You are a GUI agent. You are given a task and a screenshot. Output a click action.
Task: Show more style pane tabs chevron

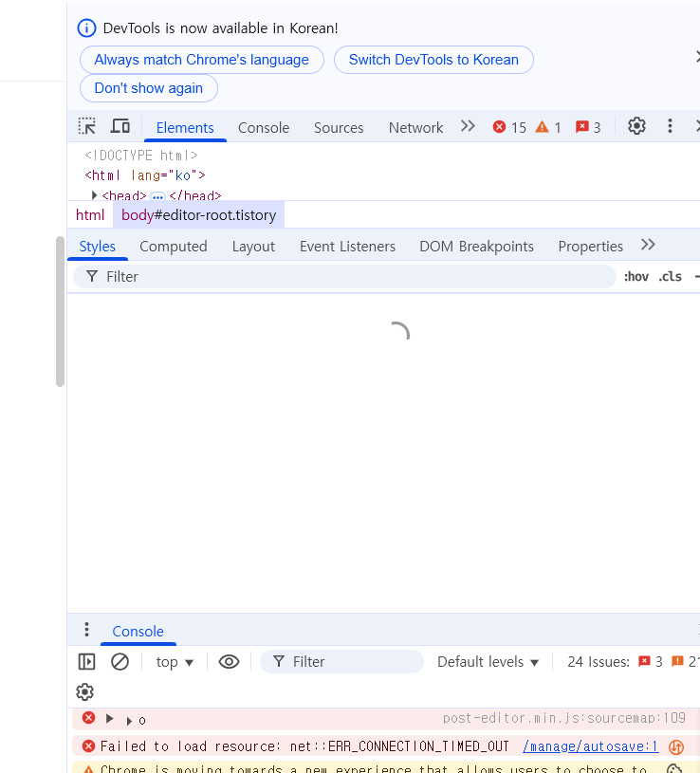point(648,245)
